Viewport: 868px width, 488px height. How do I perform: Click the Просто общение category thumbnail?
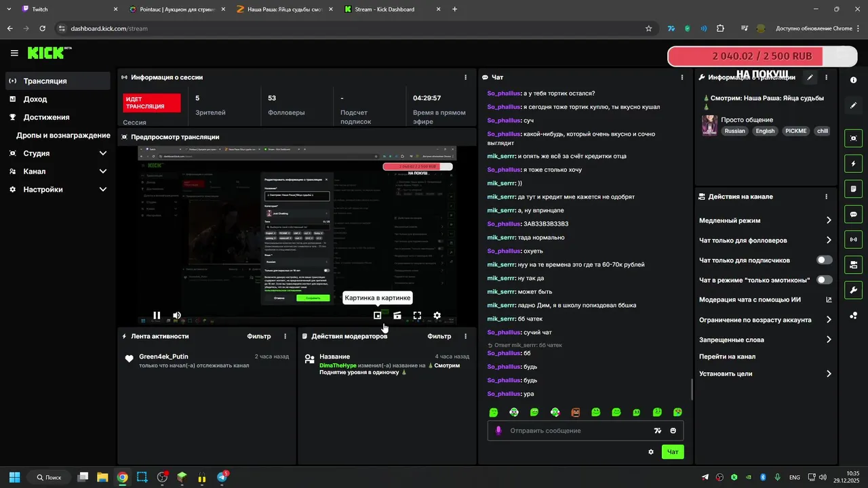coord(709,125)
